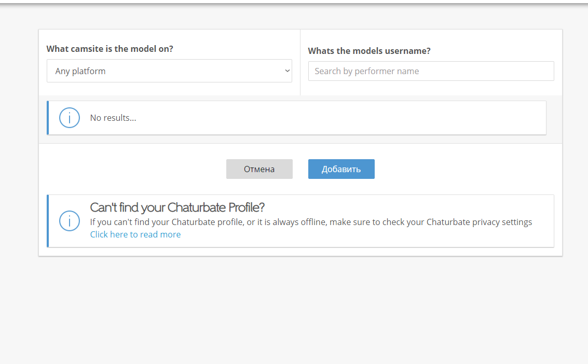Click the blue left border of No results notice
588x364 pixels.
click(48, 118)
